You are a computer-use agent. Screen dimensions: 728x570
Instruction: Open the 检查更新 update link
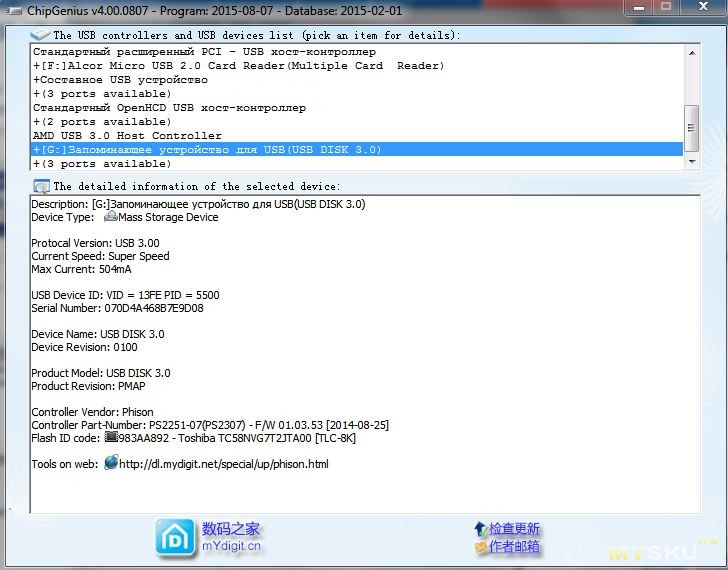click(x=514, y=529)
